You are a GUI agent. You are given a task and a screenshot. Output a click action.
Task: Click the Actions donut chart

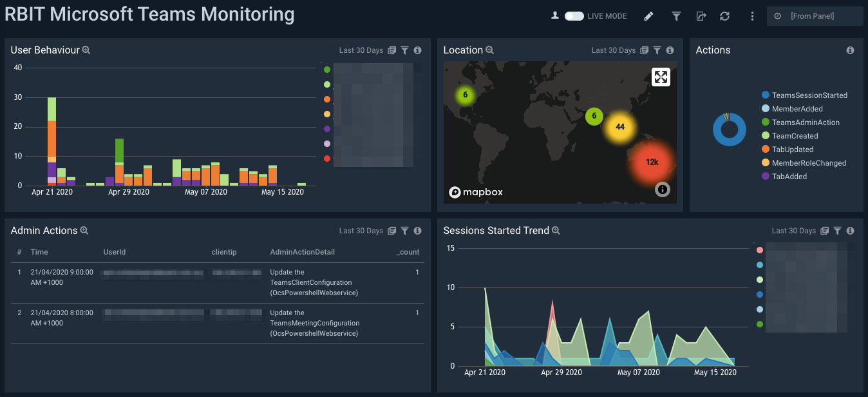tap(729, 130)
